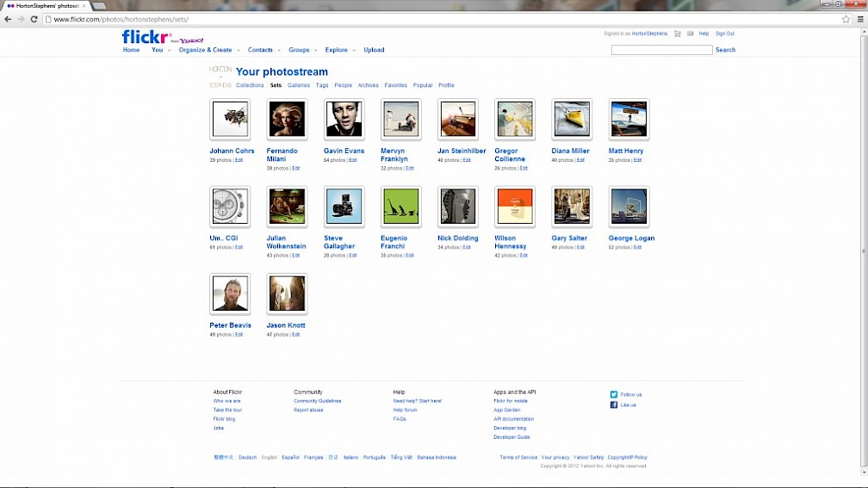868x488 pixels.
Task: Expand the Explore menu arrow
Action: point(354,50)
